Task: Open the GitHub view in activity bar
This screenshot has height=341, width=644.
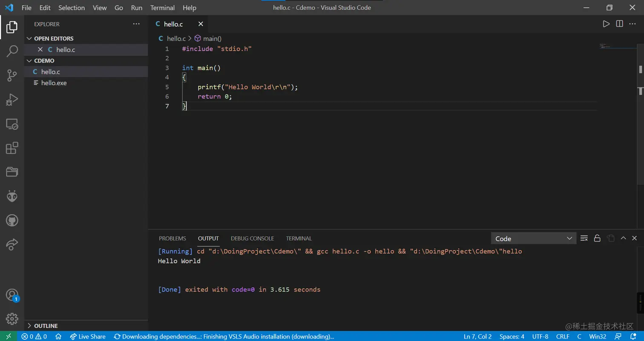Action: coord(12,220)
